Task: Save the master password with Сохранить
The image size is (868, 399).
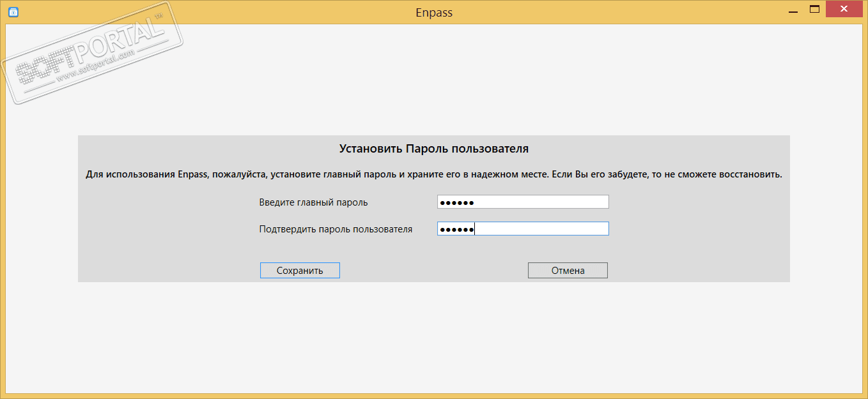Action: 300,271
